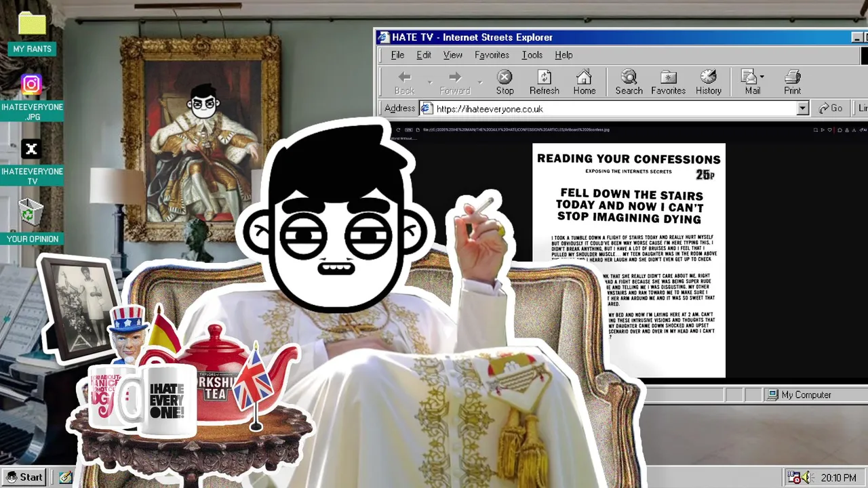Click the heart icon in inner viewer
Viewport: 868px width, 488px height.
(829, 129)
